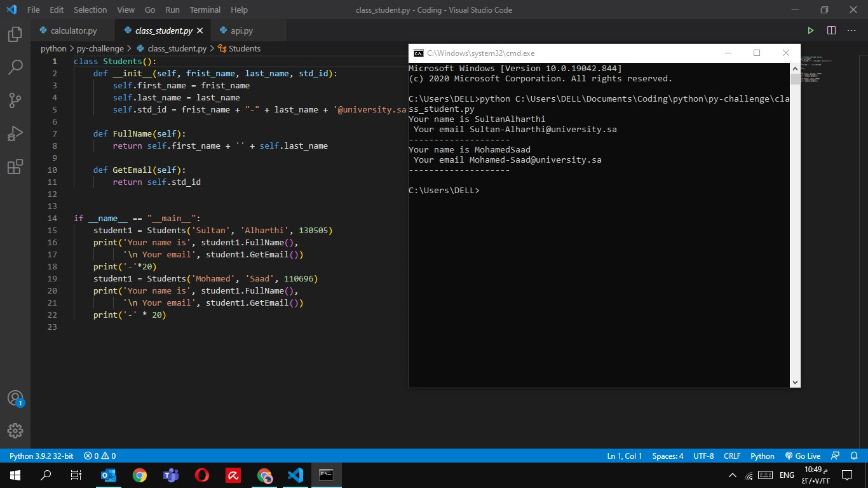The height and width of the screenshot is (488, 868).
Task: Maximize the cmd.exe window
Action: [x=757, y=53]
